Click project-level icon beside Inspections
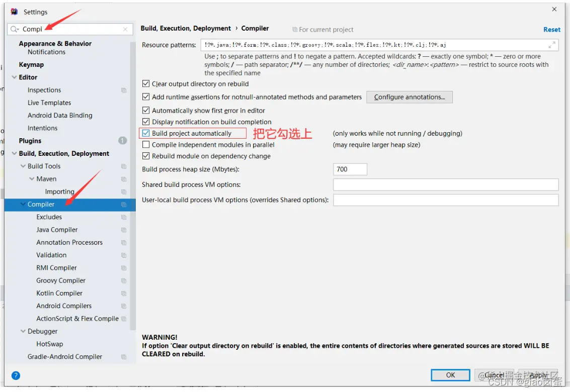This screenshot has width=570, height=392. click(x=124, y=90)
